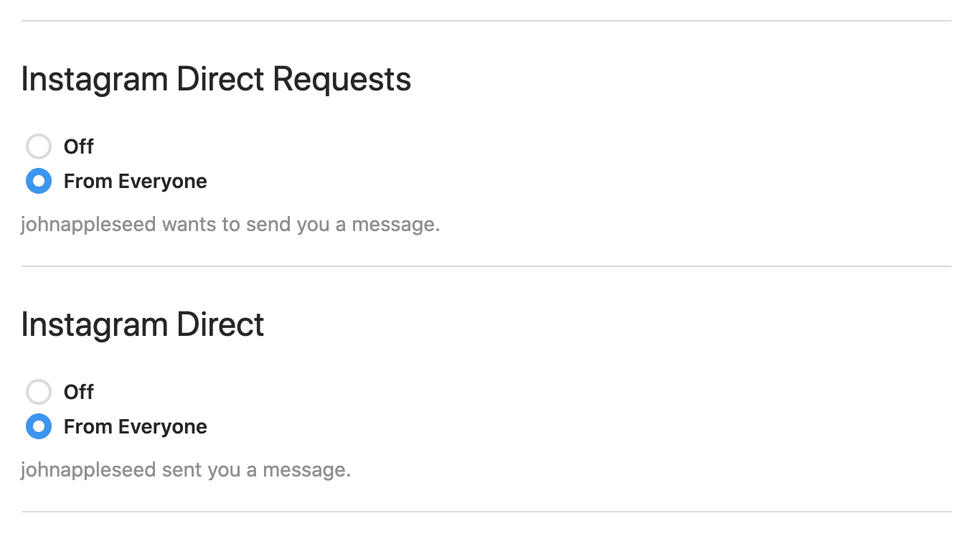Screen dimensions: 980x544
Task: Click the divider above Instagram Direct Requests
Action: click(x=486, y=21)
